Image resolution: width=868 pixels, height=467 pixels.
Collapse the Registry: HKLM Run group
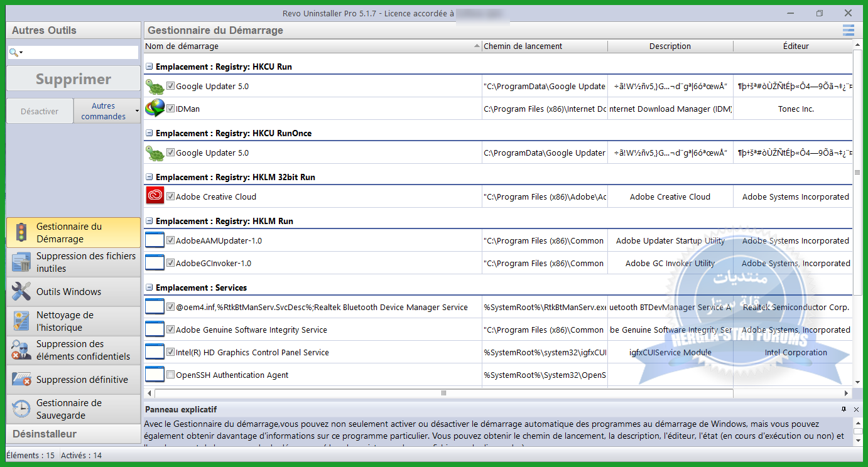tap(149, 222)
